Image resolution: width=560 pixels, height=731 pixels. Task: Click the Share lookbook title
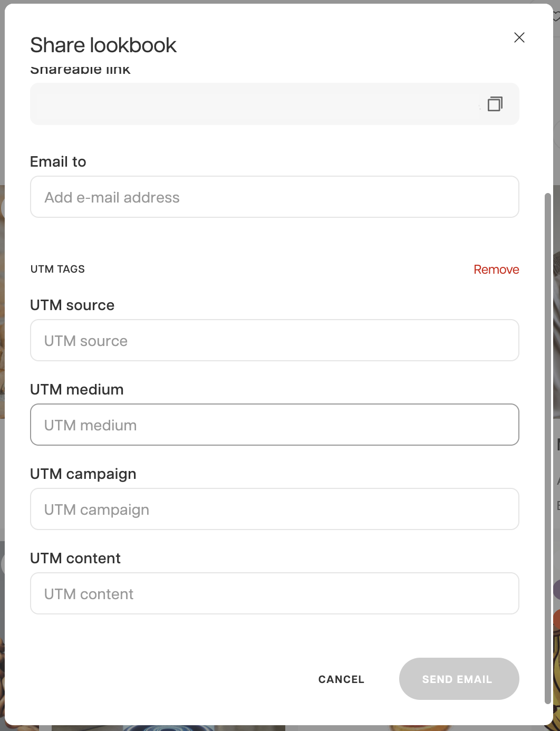coord(103,45)
